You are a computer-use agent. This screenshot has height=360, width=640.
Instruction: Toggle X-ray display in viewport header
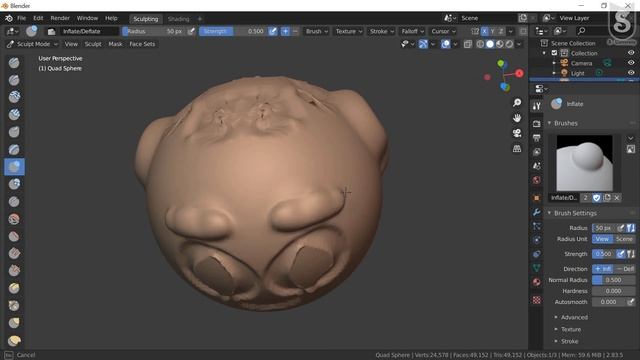468,44
